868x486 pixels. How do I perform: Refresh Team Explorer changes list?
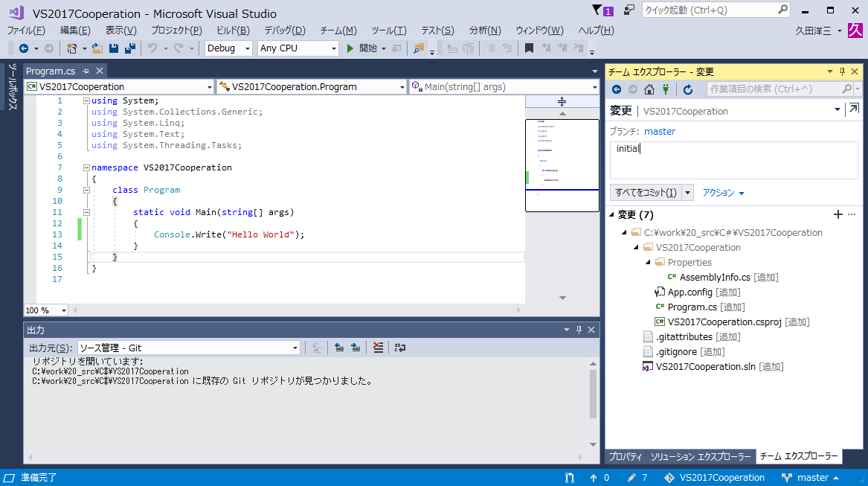click(689, 89)
